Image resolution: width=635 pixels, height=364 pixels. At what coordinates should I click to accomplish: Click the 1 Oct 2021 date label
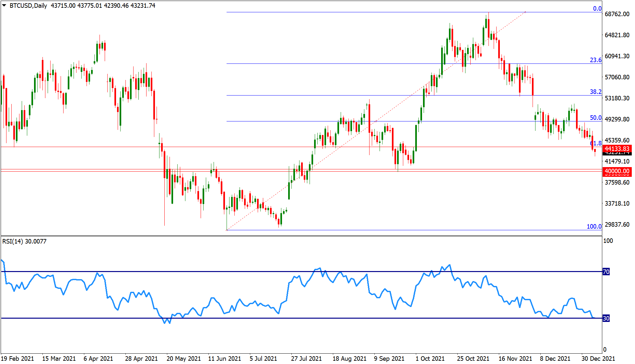[x=430, y=358]
